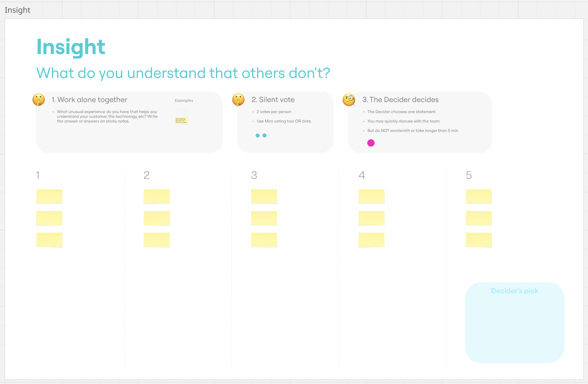Image resolution: width=588 pixels, height=384 pixels.
Task: Click the 'What do you understand' subtitle
Action: click(183, 73)
